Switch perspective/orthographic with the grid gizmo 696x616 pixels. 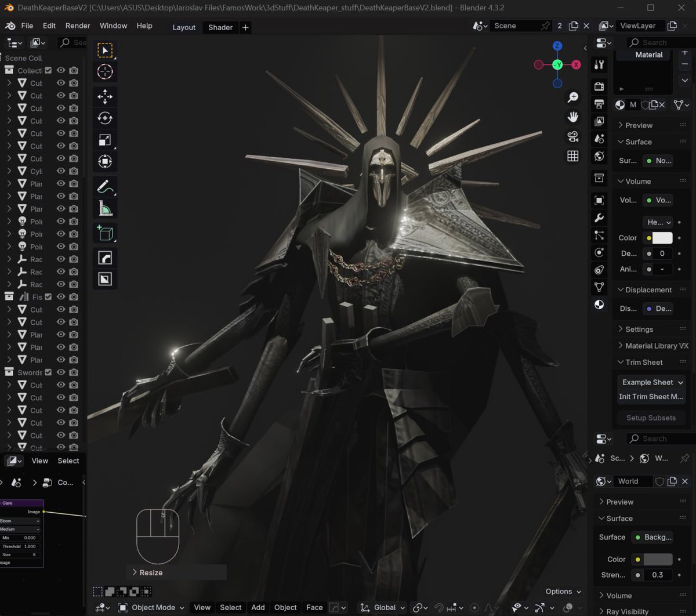tap(573, 156)
